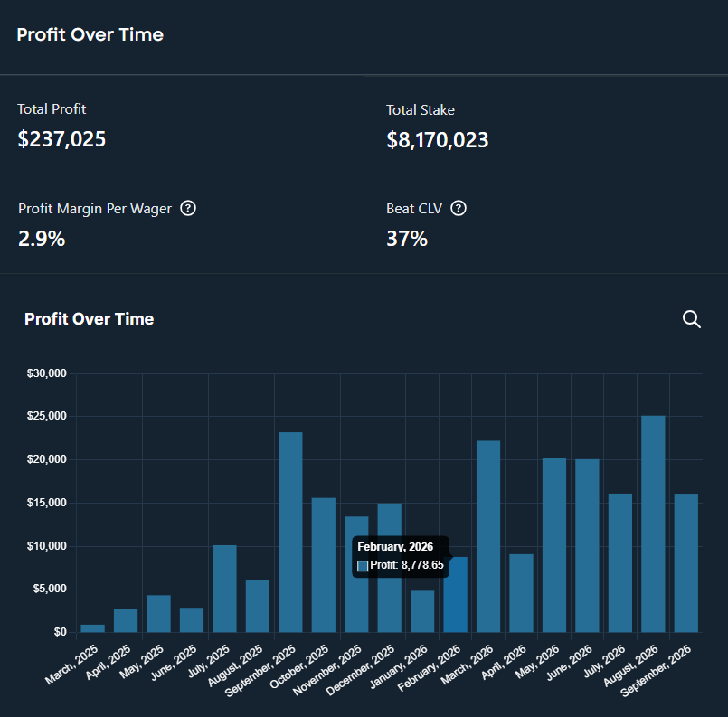
Task: Click the chart magnifier search icon
Action: pos(691,319)
